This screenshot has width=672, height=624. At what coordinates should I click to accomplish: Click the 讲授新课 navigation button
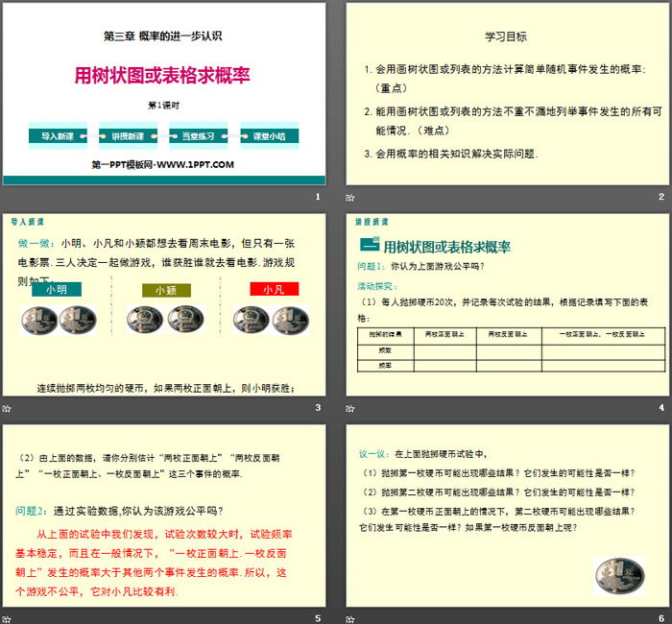(x=128, y=136)
